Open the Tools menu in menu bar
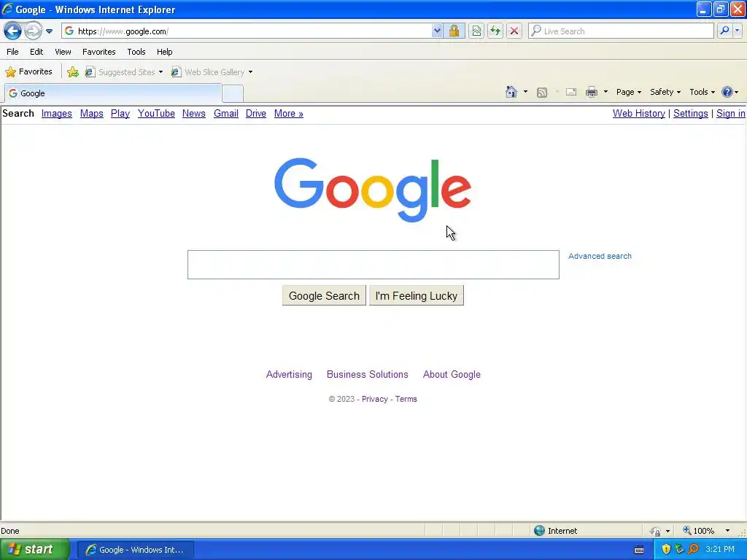The height and width of the screenshot is (560, 747). pos(136,52)
